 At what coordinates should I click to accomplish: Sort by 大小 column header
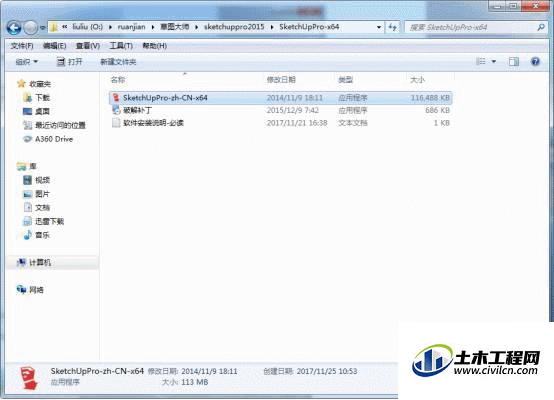pos(417,80)
